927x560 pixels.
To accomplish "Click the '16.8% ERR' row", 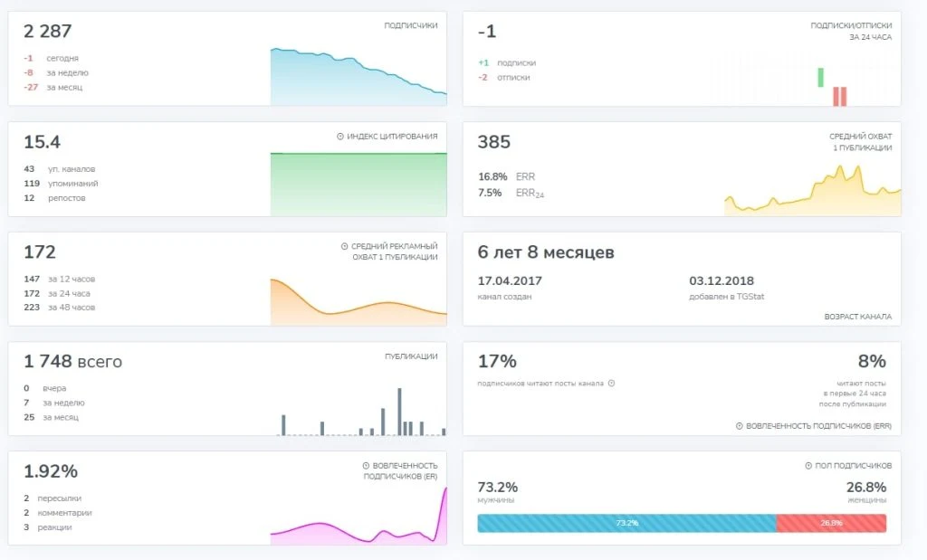I will pyautogui.click(x=507, y=176).
